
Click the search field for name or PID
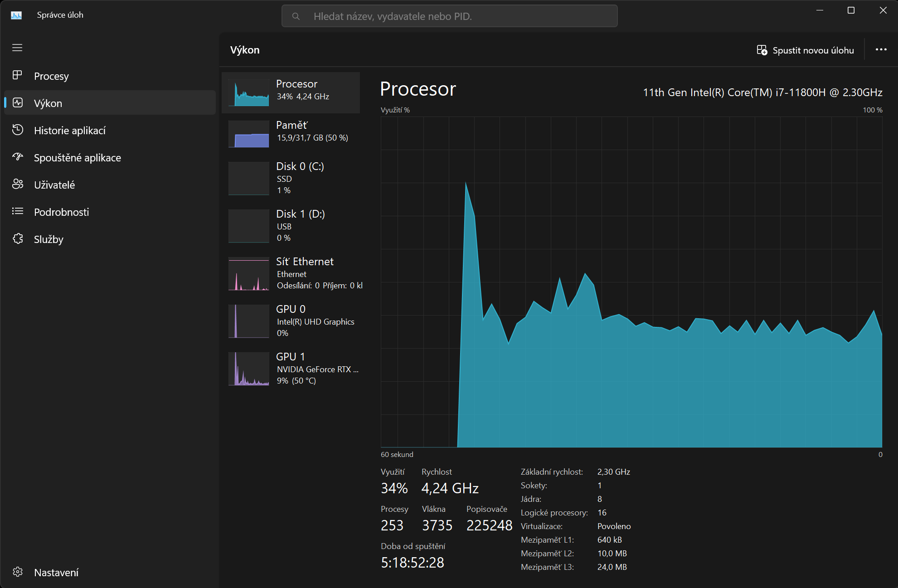click(x=449, y=16)
